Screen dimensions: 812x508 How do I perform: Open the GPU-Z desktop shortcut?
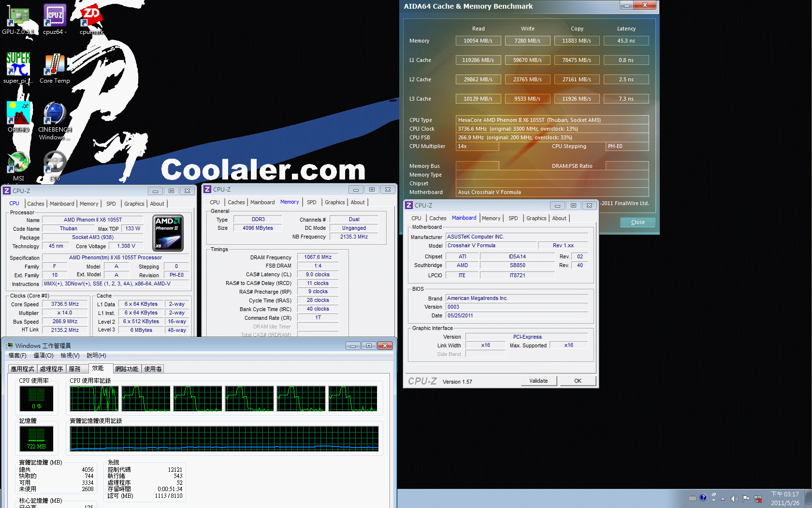coord(18,19)
